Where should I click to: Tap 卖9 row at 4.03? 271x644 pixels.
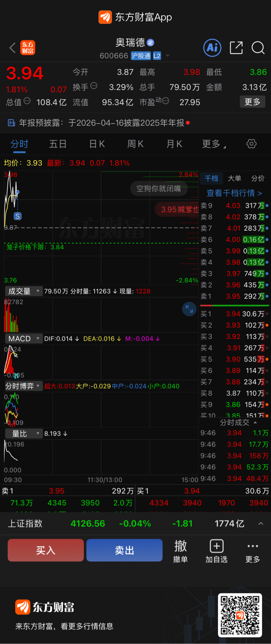click(235, 206)
